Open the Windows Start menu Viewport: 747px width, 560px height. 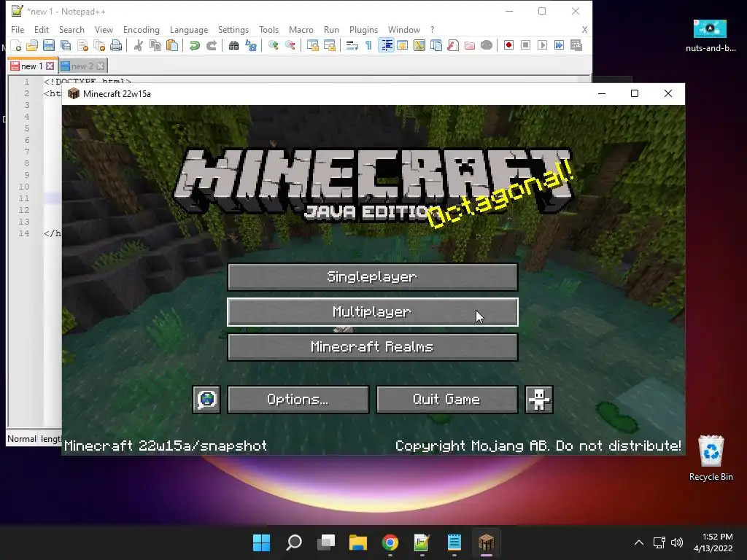point(262,542)
